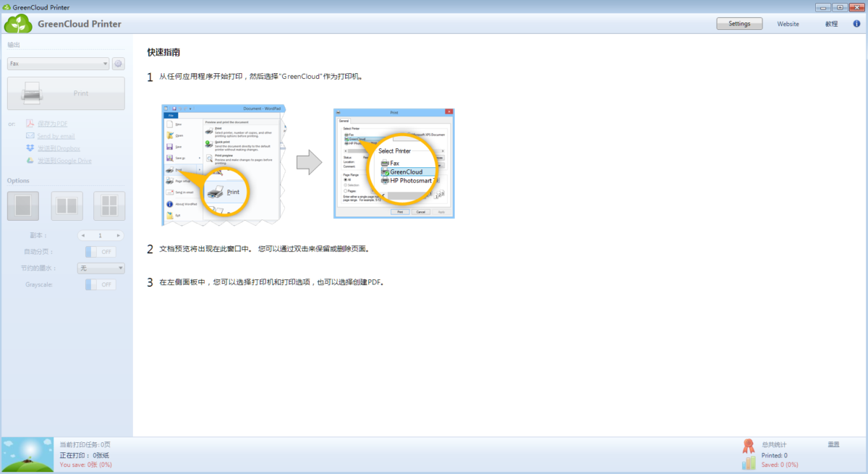Image resolution: width=868 pixels, height=474 pixels.
Task: Click the landscape picture in the status bar
Action: pos(27,455)
